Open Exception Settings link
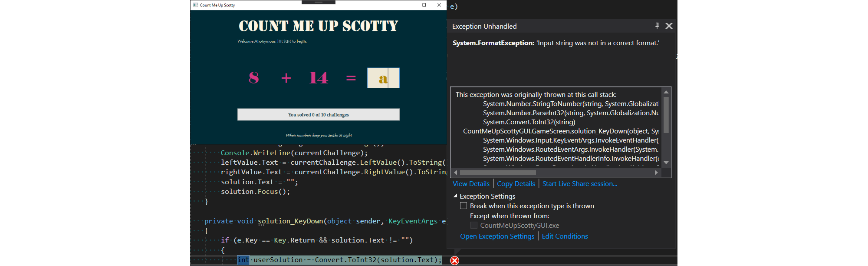Viewport: 868px width, 266px height. coord(497,236)
